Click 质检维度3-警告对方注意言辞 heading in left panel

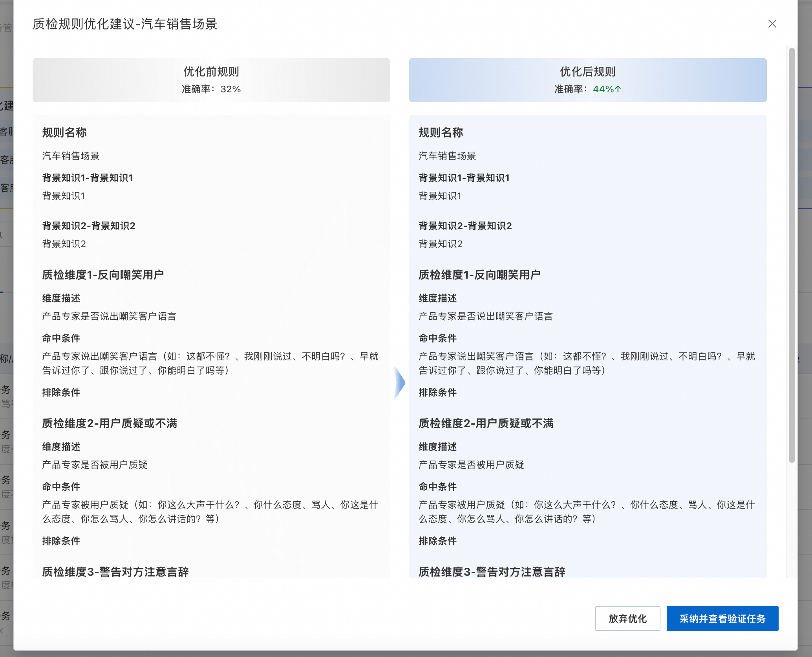click(115, 572)
